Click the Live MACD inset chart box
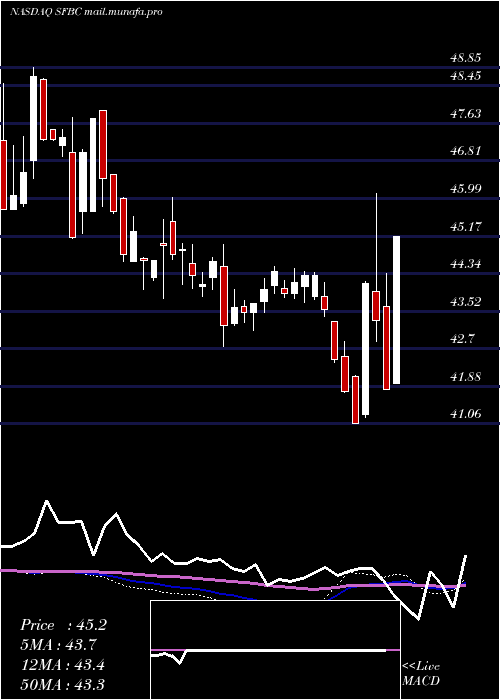The height and width of the screenshot is (700, 500). point(275,650)
